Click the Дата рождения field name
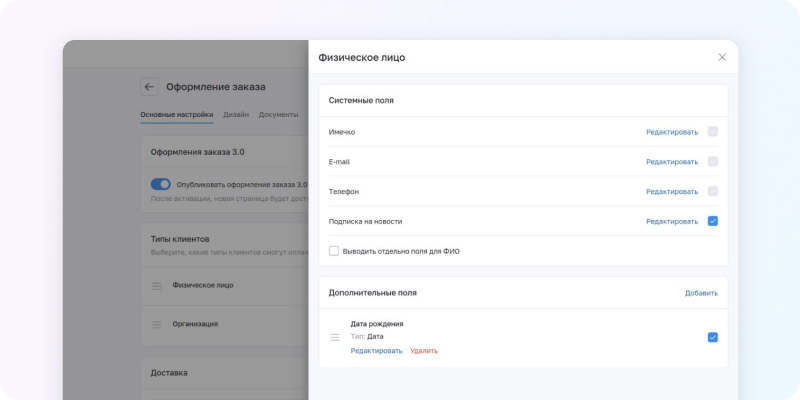 377,324
